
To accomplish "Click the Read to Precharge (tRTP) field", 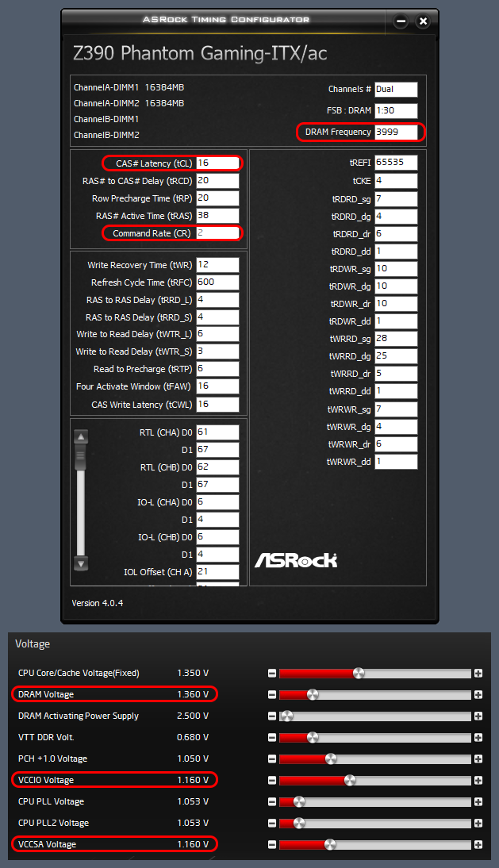I will 217,369.
